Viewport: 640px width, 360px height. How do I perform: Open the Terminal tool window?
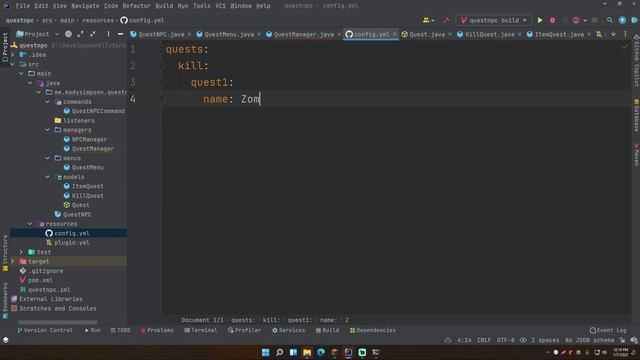tap(200, 330)
